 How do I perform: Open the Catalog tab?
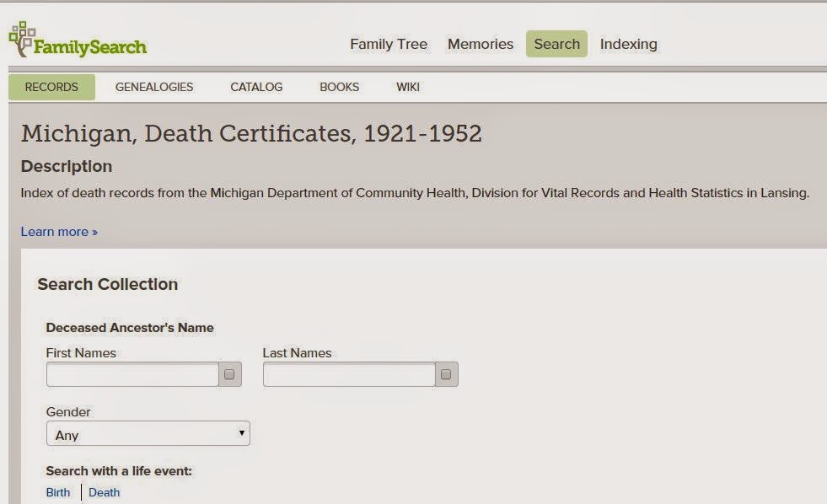[256, 87]
